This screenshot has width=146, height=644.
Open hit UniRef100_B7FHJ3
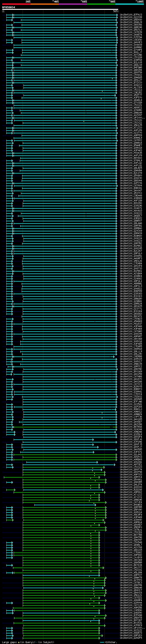(x=131, y=15)
